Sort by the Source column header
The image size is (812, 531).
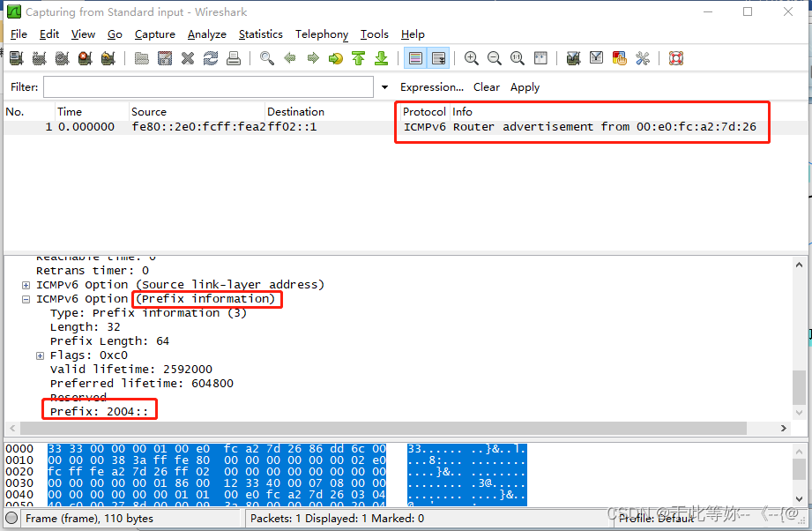click(197, 112)
